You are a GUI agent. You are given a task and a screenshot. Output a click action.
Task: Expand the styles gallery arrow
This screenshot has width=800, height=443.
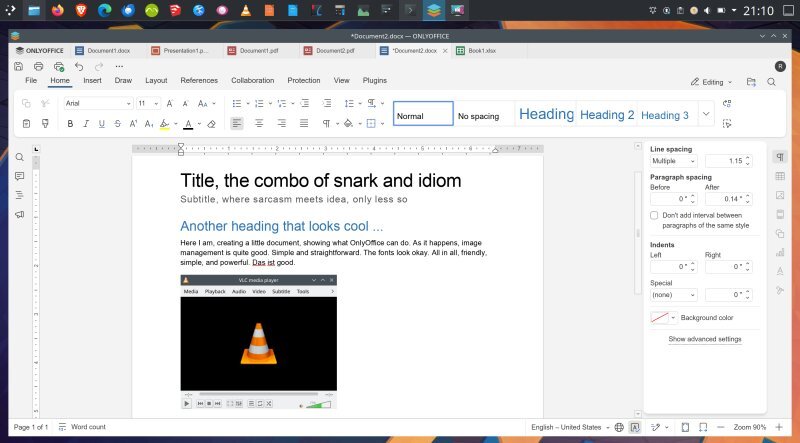706,113
